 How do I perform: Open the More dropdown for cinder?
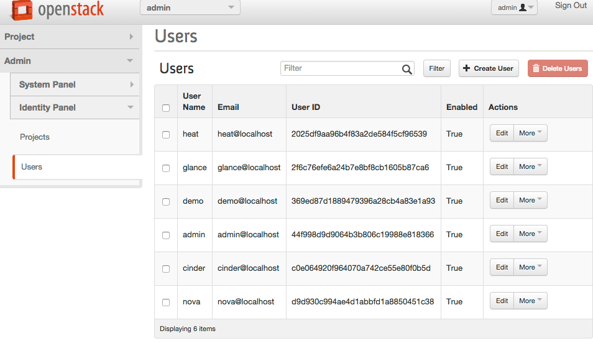pos(530,267)
